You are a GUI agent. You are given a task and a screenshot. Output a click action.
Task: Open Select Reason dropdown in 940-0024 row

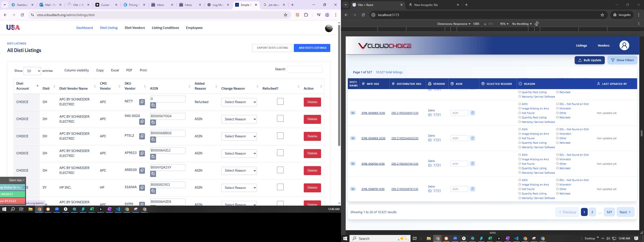[x=239, y=119]
